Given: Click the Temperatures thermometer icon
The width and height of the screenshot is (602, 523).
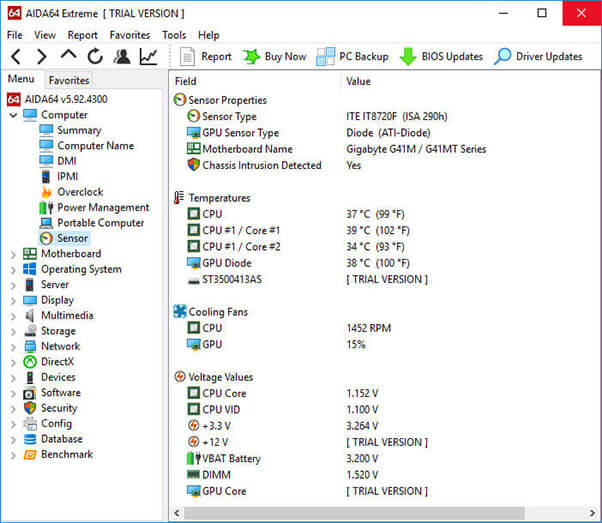Looking at the screenshot, I should tap(179, 198).
